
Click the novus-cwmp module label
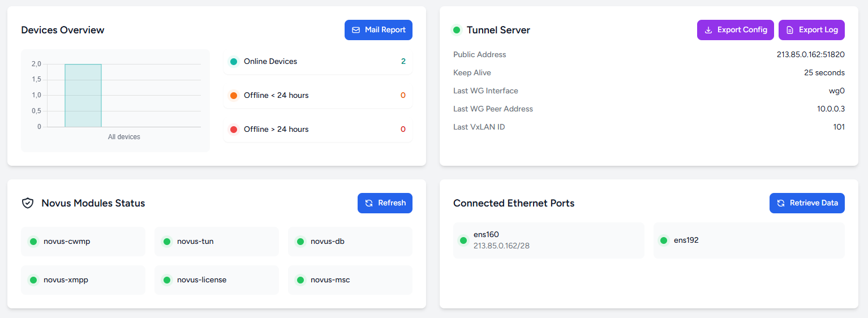[x=67, y=242]
